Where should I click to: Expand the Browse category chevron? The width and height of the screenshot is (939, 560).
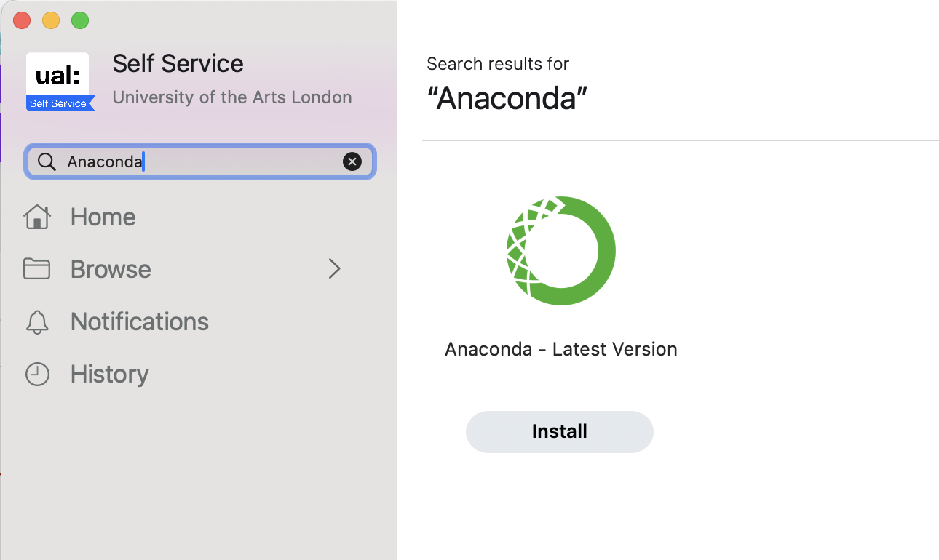pyautogui.click(x=334, y=268)
